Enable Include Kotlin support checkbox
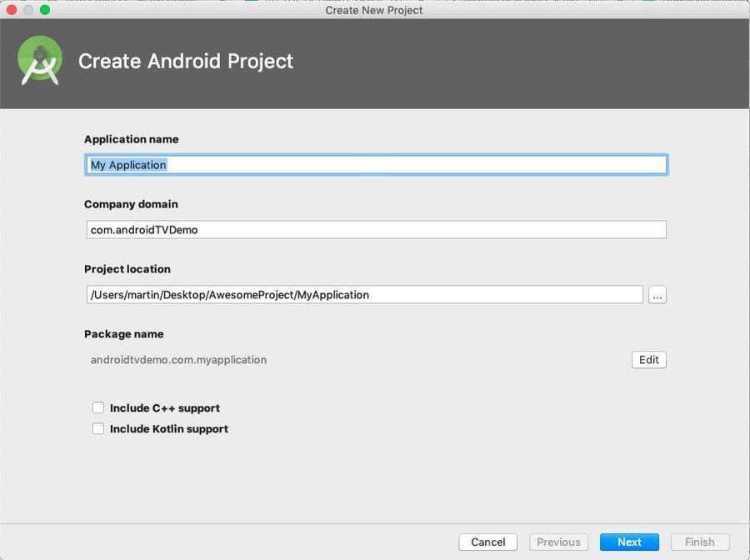Image resolution: width=750 pixels, height=560 pixels. point(98,428)
